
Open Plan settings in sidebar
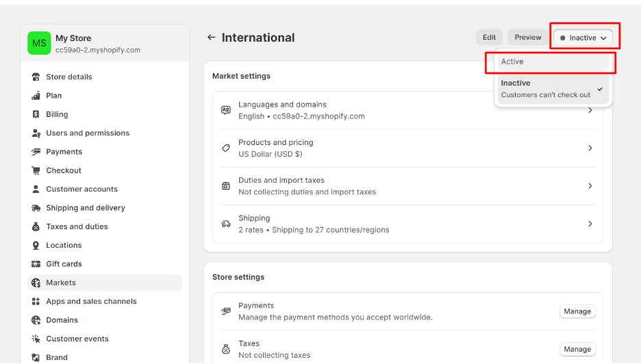(105, 96)
